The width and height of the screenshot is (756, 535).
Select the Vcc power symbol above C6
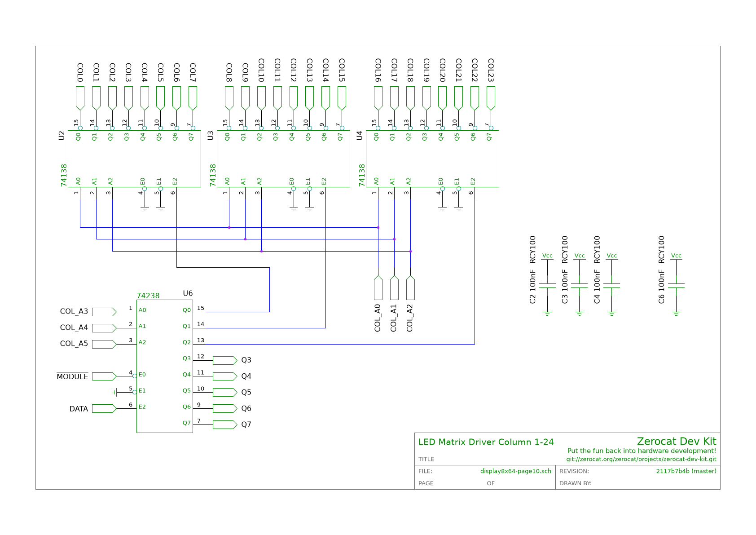click(x=676, y=256)
